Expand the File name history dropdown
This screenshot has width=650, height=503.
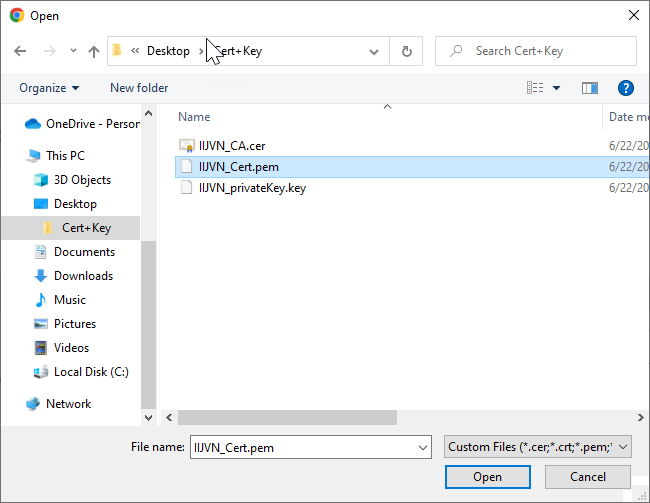421,448
